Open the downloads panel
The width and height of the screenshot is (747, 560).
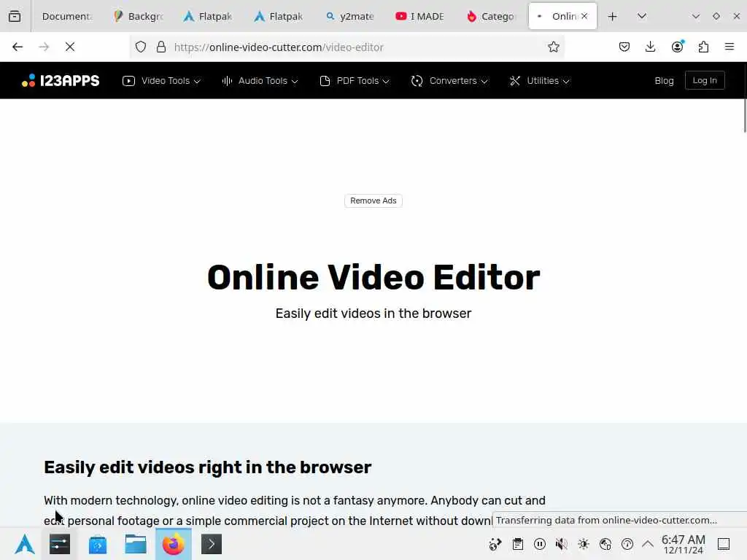click(x=650, y=47)
